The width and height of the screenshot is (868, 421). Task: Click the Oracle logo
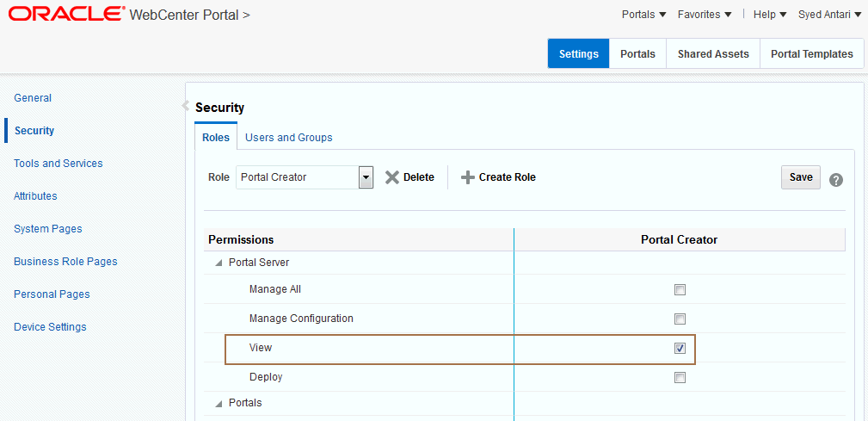click(66, 15)
